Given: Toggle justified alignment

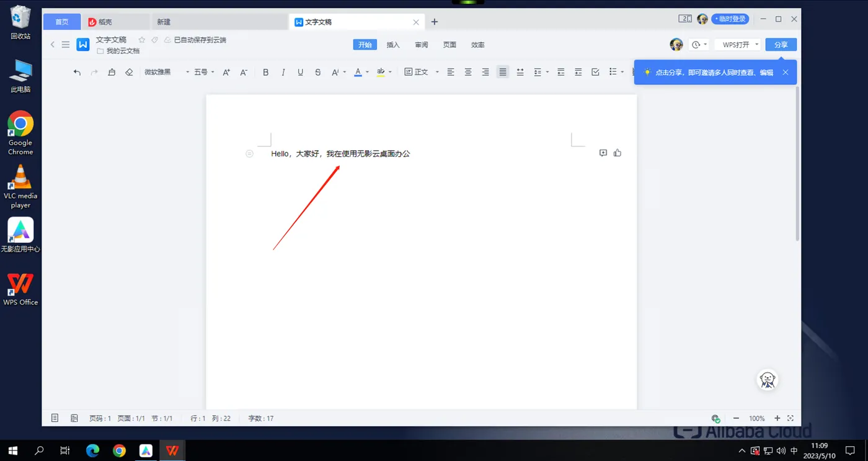Looking at the screenshot, I should [x=503, y=72].
